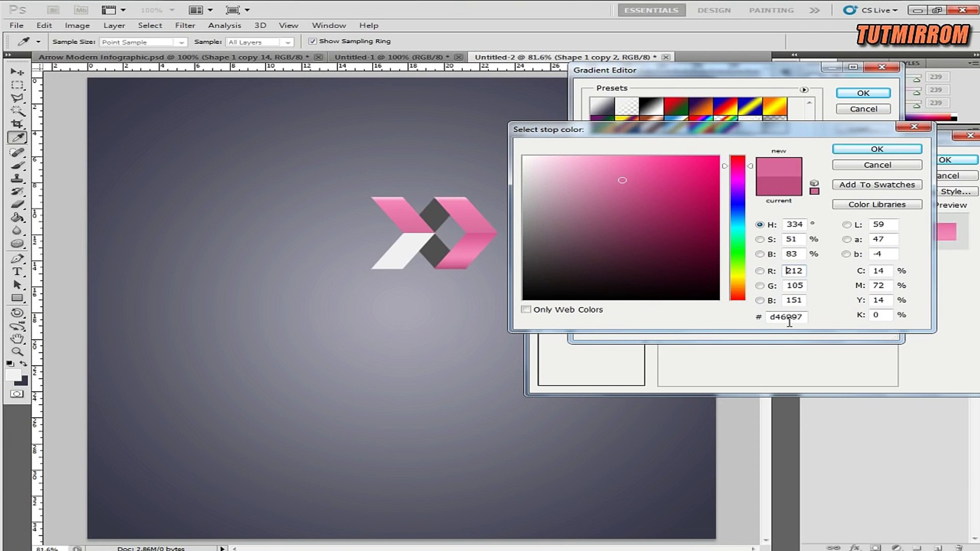Screen dimensions: 980x551
Task: Click Add To Swatches button
Action: point(876,185)
